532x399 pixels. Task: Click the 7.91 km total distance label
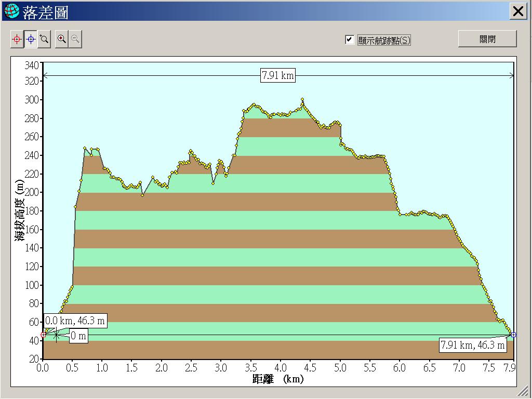pos(278,76)
